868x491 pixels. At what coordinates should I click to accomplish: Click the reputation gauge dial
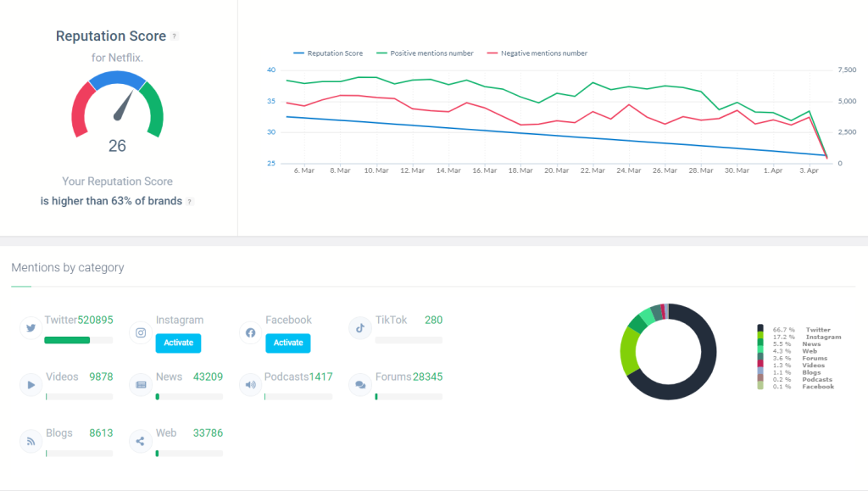click(117, 104)
